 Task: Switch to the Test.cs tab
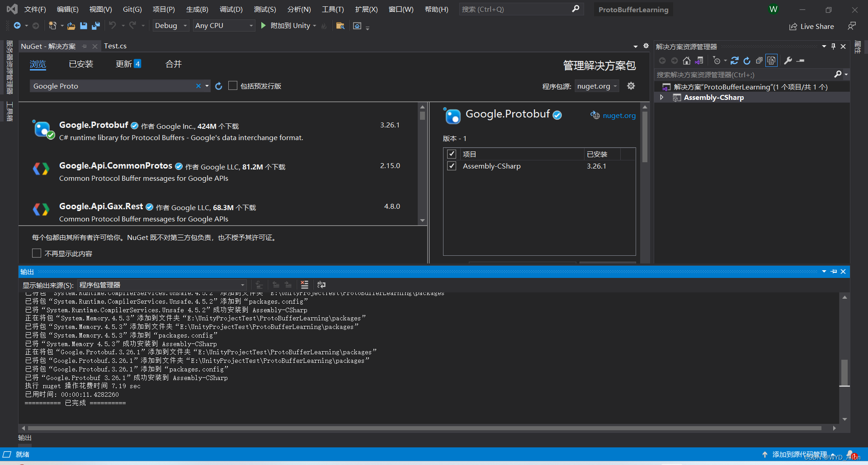click(x=115, y=46)
